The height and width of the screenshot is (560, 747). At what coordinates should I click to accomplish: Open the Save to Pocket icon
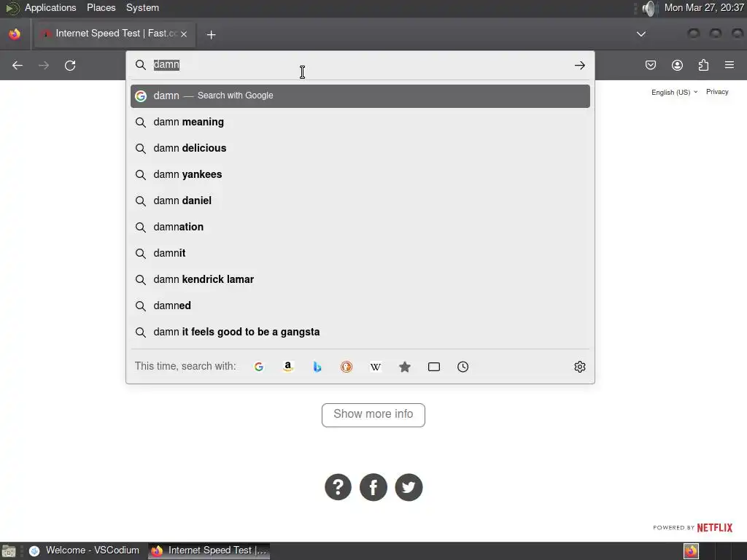(x=650, y=65)
